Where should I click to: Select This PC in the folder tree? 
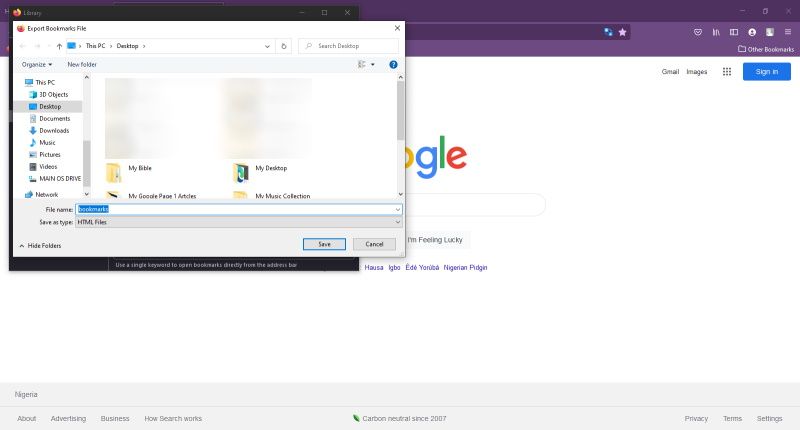coord(45,82)
